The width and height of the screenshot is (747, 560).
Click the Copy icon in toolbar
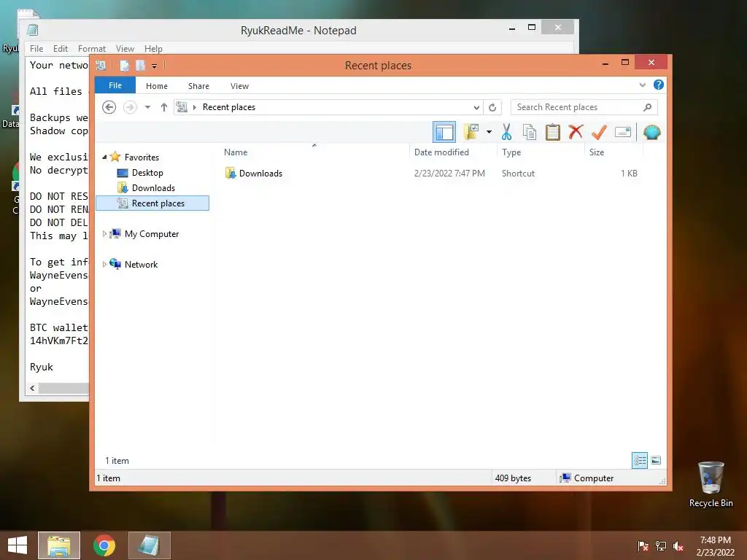coord(530,132)
